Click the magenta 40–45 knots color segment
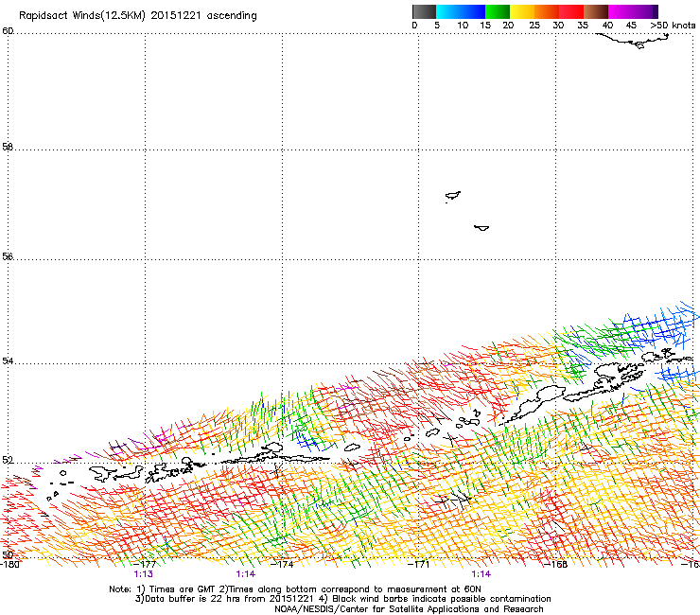The width and height of the screenshot is (700, 615). pos(621,11)
